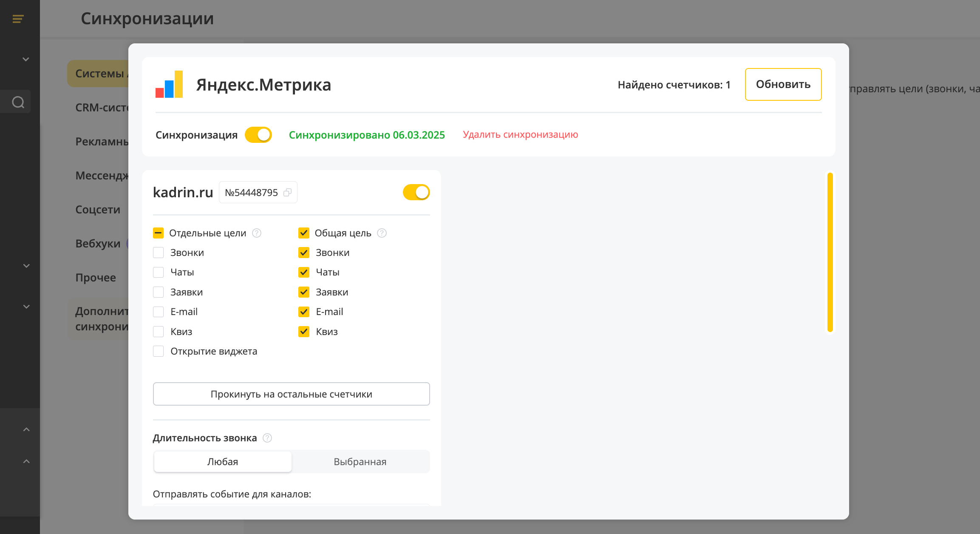
Task: Open help icon beside Длительность звонка
Action: pos(267,438)
